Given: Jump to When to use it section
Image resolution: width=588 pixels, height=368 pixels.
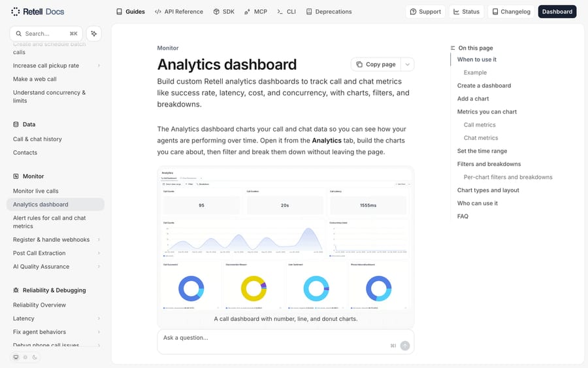Looking at the screenshot, I should click(477, 59).
